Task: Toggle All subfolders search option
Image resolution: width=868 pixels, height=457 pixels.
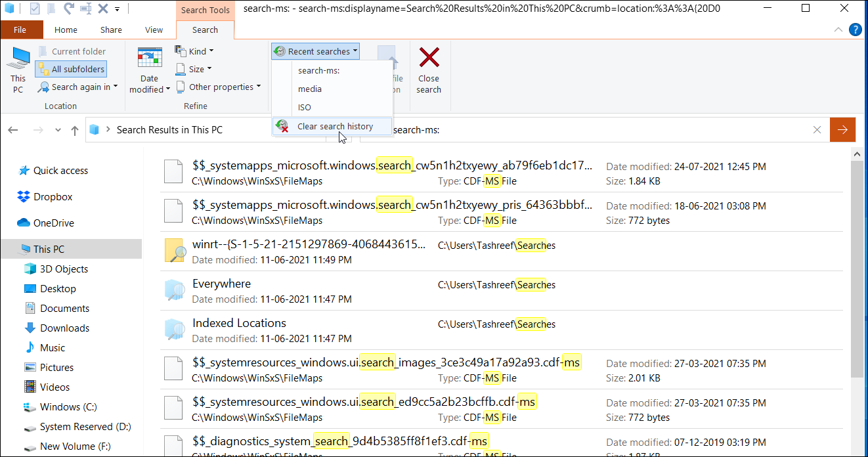Action: [70, 69]
